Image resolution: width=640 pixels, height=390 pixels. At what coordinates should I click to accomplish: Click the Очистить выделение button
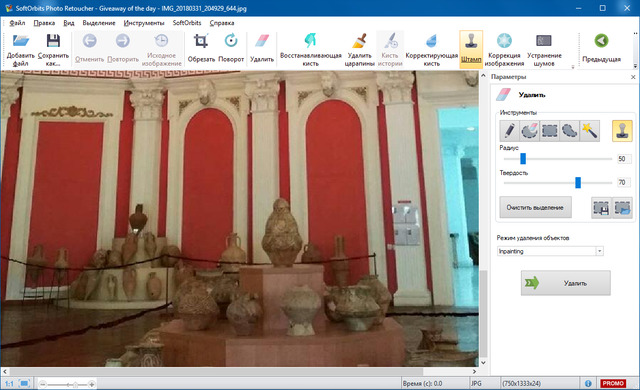click(535, 207)
